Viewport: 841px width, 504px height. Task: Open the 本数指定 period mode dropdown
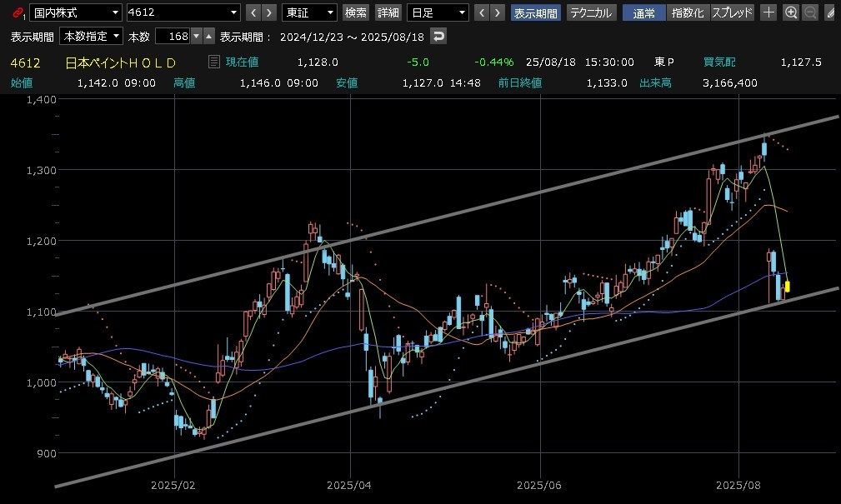click(91, 36)
